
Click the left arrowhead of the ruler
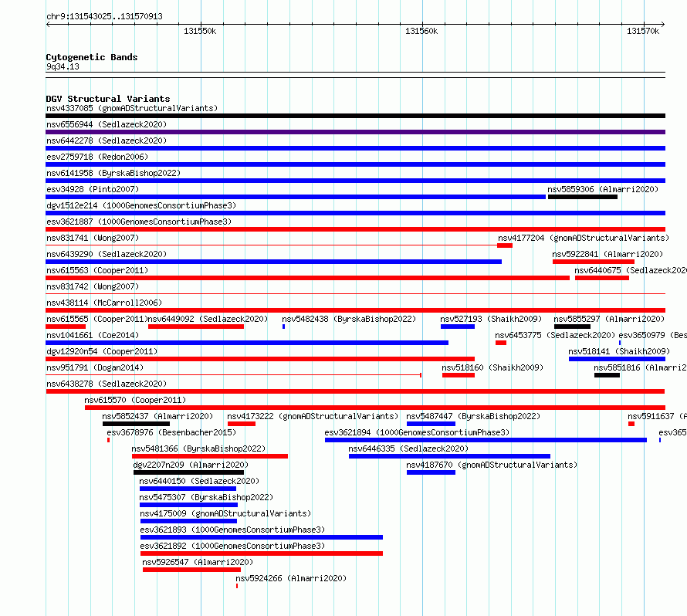(48, 24)
